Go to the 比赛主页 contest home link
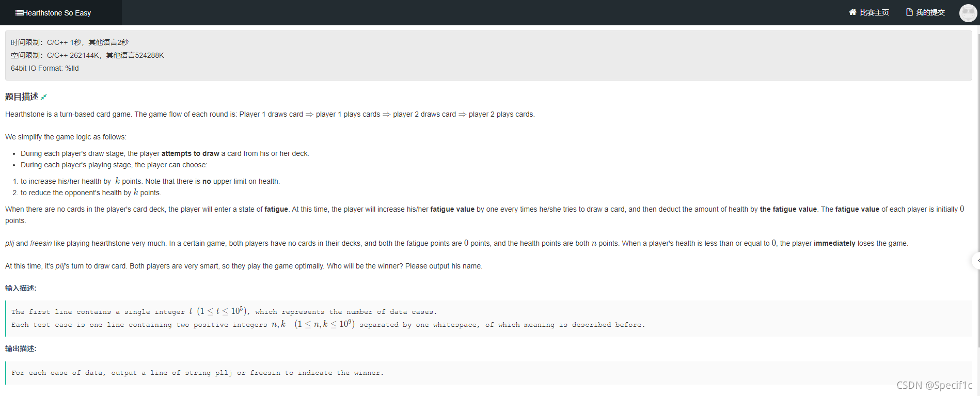The image size is (980, 396). (x=874, y=12)
